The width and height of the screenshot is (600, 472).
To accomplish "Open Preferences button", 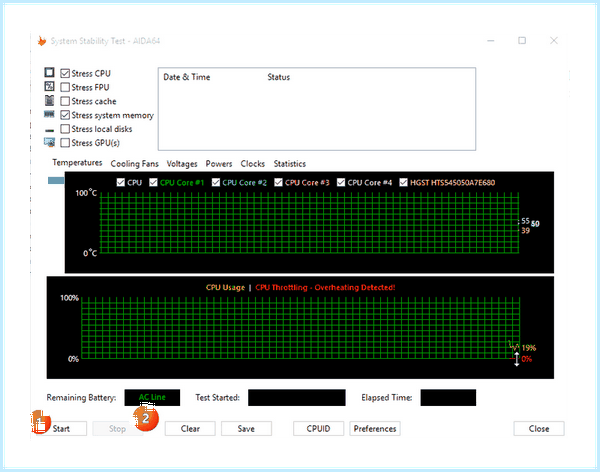I will pos(375,428).
